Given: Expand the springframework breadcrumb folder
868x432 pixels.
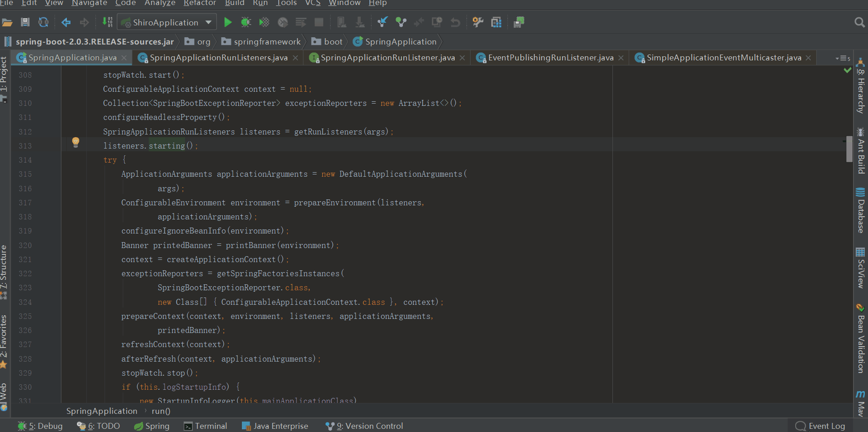Looking at the screenshot, I should [x=261, y=42].
